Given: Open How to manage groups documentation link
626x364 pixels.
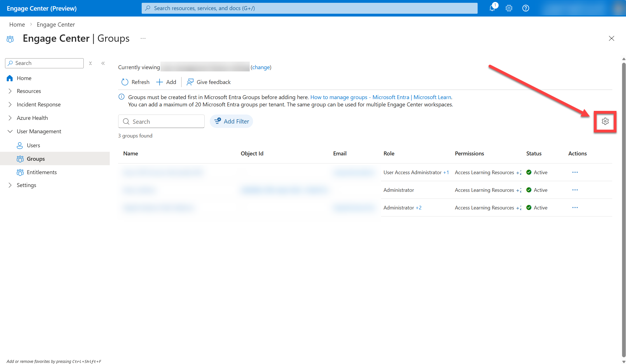Looking at the screenshot, I should [381, 97].
